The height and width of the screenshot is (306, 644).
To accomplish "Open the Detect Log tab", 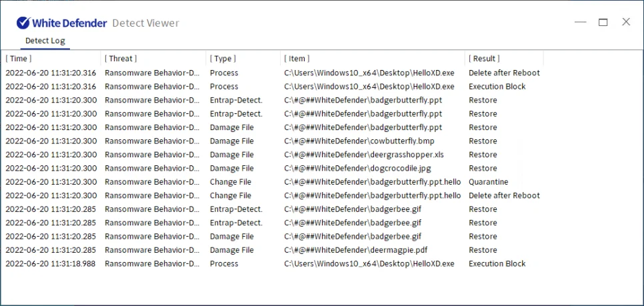I will coord(45,41).
